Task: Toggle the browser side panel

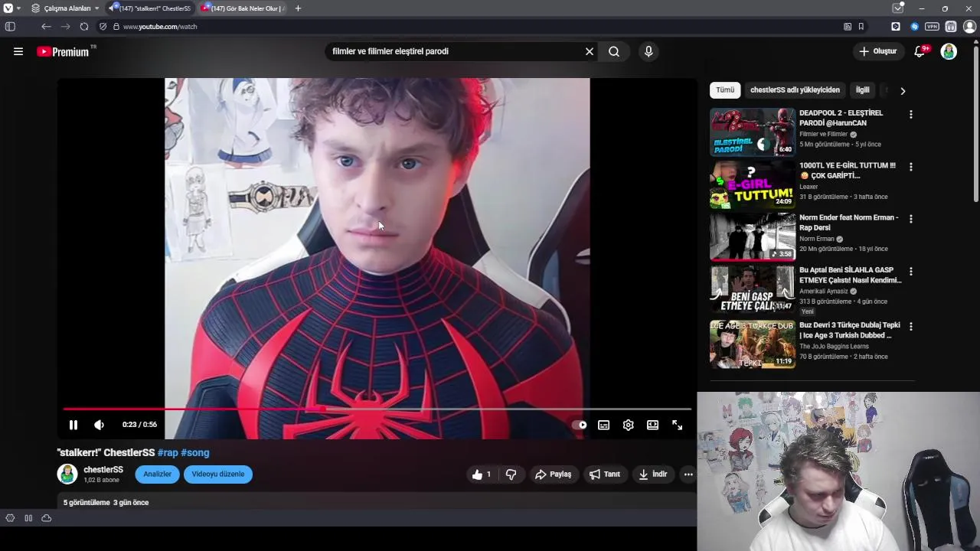Action: pos(10,26)
